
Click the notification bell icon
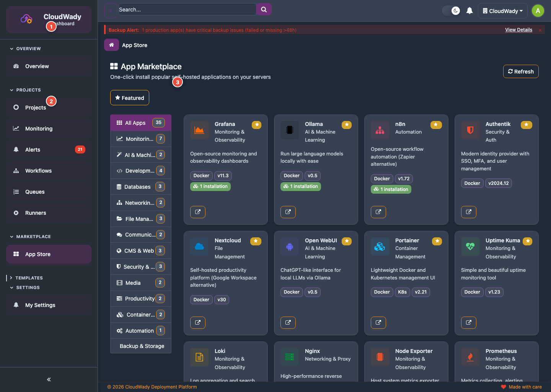click(470, 11)
